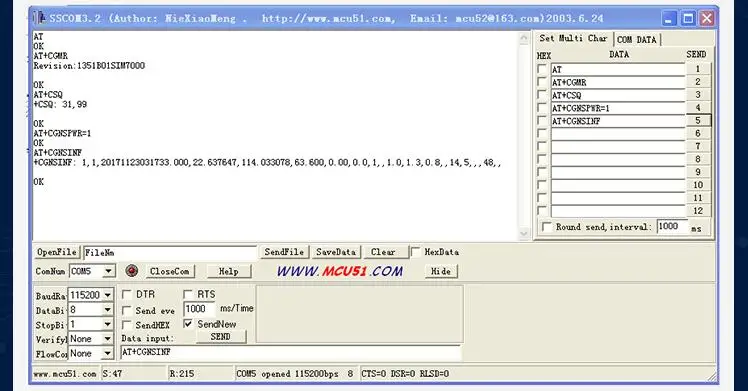Send row 4 AT+CGNSPWR=1 command
The height and width of the screenshot is (391, 748).
[697, 107]
